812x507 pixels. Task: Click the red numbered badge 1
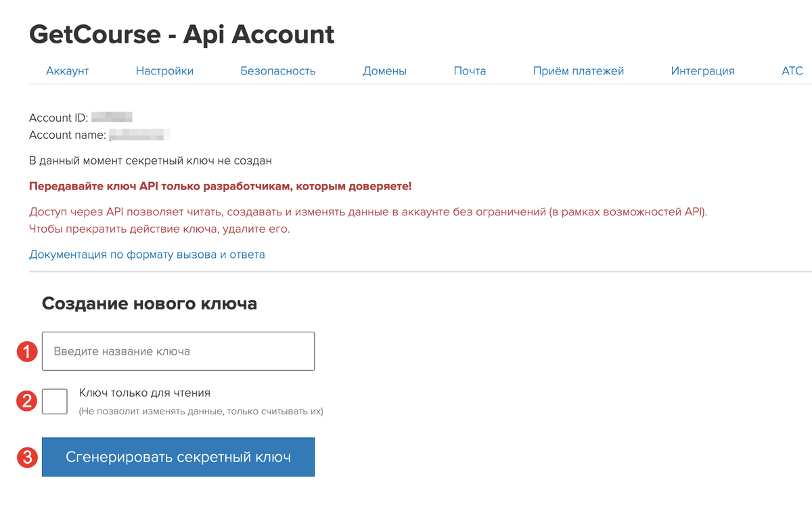(x=28, y=351)
